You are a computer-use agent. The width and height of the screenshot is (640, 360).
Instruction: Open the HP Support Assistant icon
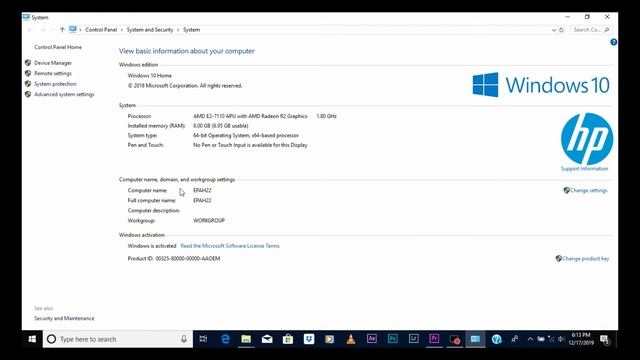496,339
